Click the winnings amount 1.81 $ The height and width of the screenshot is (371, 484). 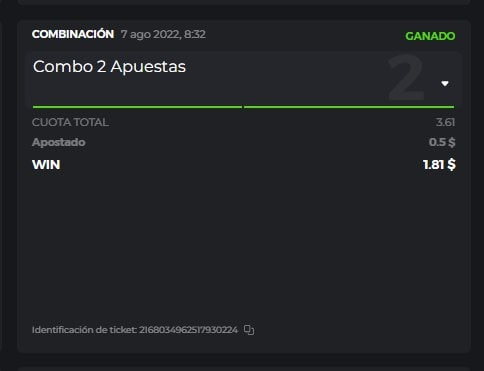click(439, 165)
